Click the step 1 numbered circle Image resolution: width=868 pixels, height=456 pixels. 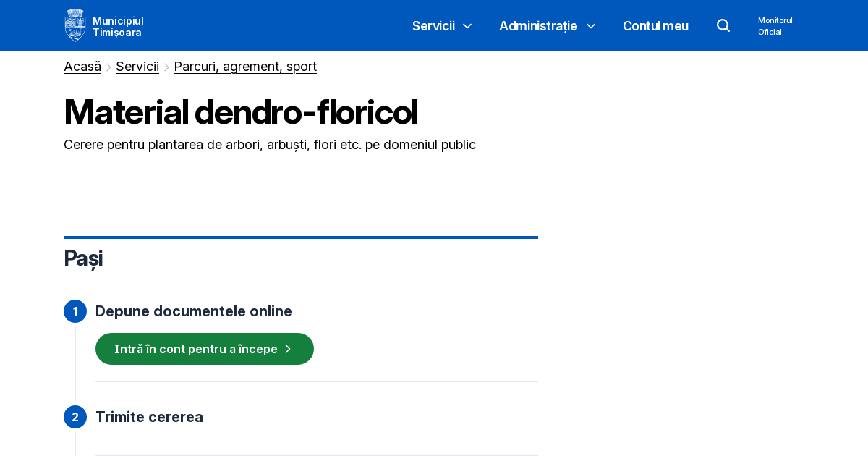(x=75, y=311)
